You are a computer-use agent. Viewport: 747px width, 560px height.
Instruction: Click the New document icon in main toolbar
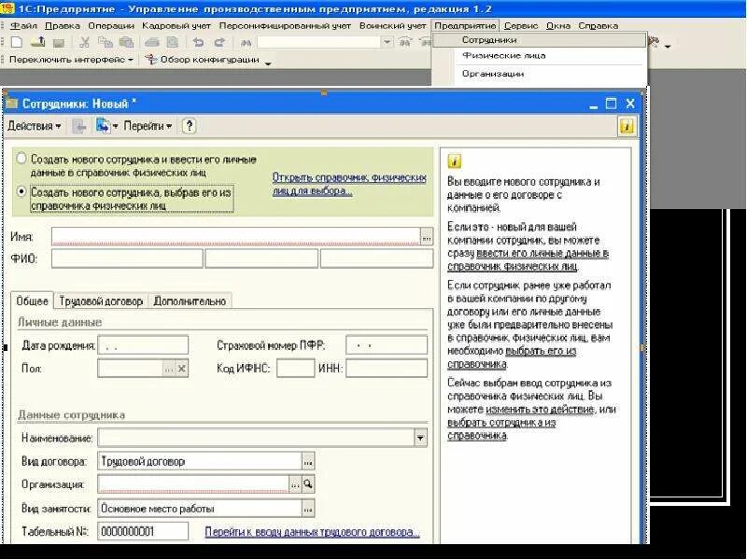coord(17,42)
